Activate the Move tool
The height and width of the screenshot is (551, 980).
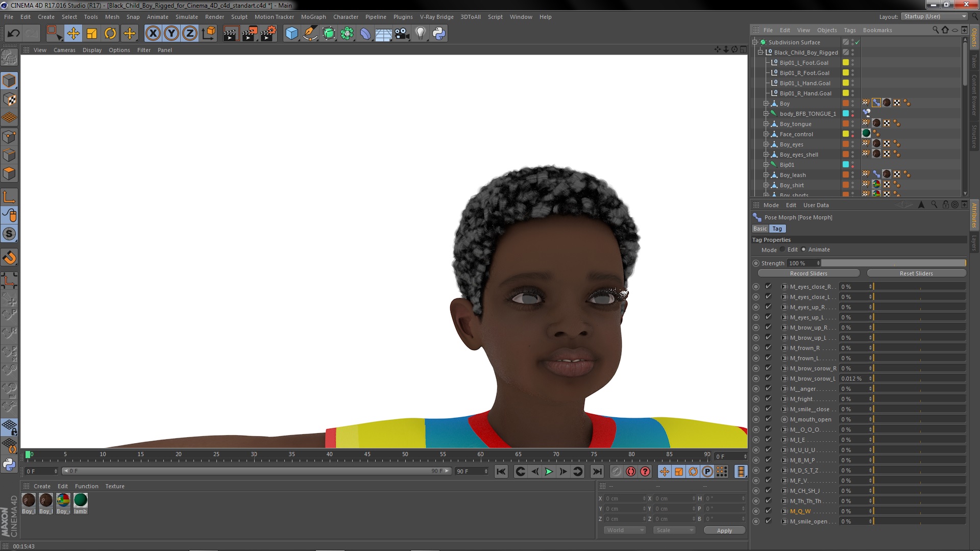tap(73, 34)
